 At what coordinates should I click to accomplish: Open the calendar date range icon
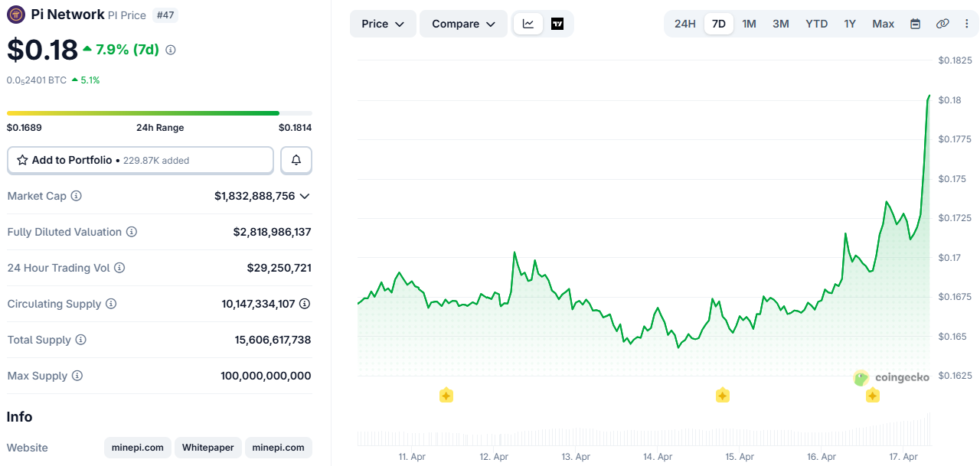click(915, 24)
